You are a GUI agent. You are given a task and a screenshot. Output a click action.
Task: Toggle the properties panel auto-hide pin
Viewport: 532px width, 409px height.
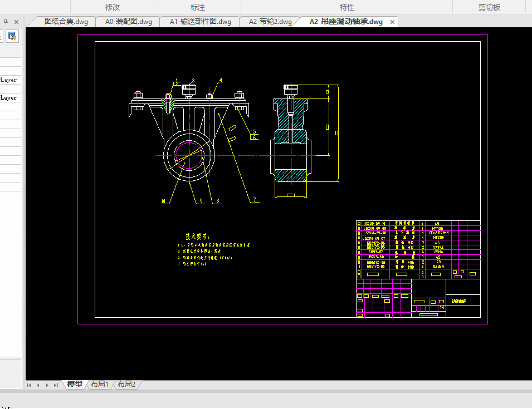6,22
